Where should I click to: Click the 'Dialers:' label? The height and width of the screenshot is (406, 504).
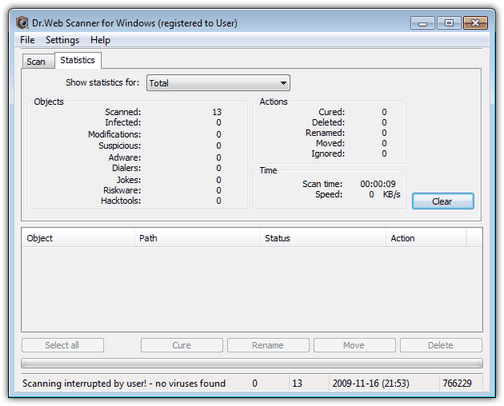[126, 168]
